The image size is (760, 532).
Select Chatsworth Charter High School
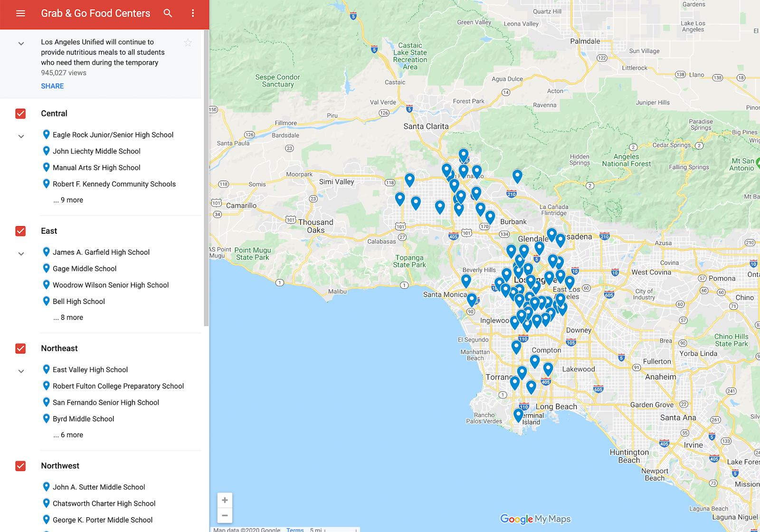104,503
